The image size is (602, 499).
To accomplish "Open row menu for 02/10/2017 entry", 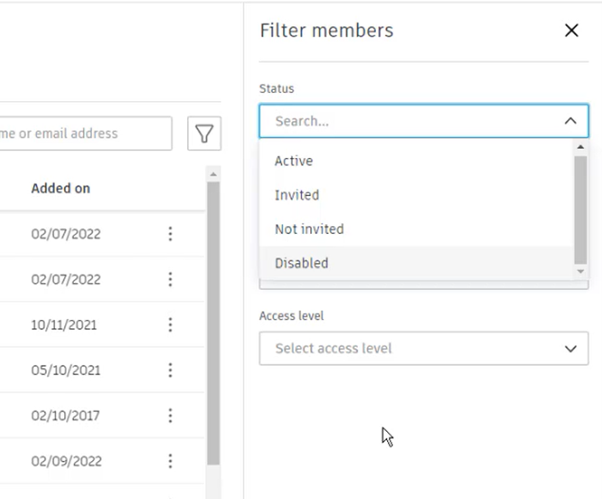I will 170,415.
